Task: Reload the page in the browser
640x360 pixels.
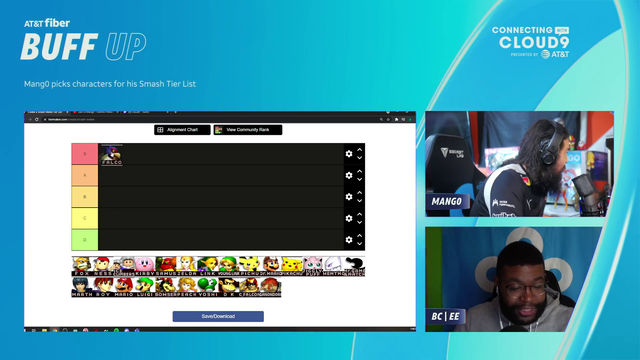Action: 37,120
